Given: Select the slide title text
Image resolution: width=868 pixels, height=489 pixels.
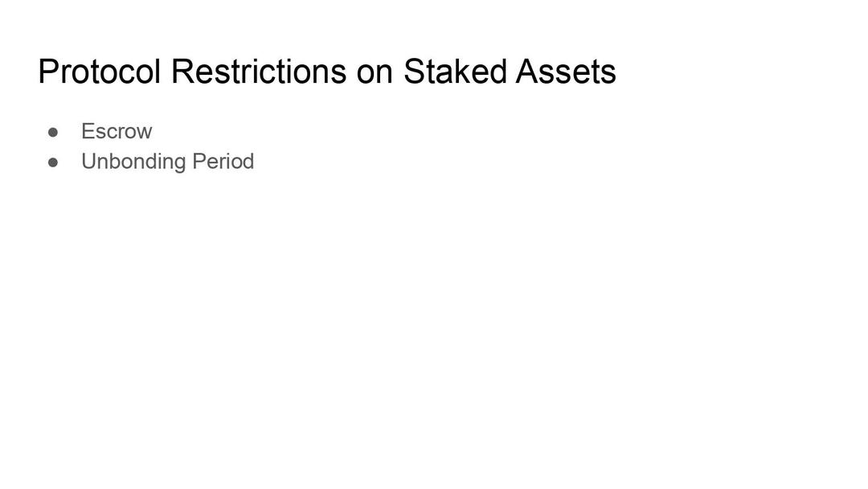Looking at the screenshot, I should [326, 72].
